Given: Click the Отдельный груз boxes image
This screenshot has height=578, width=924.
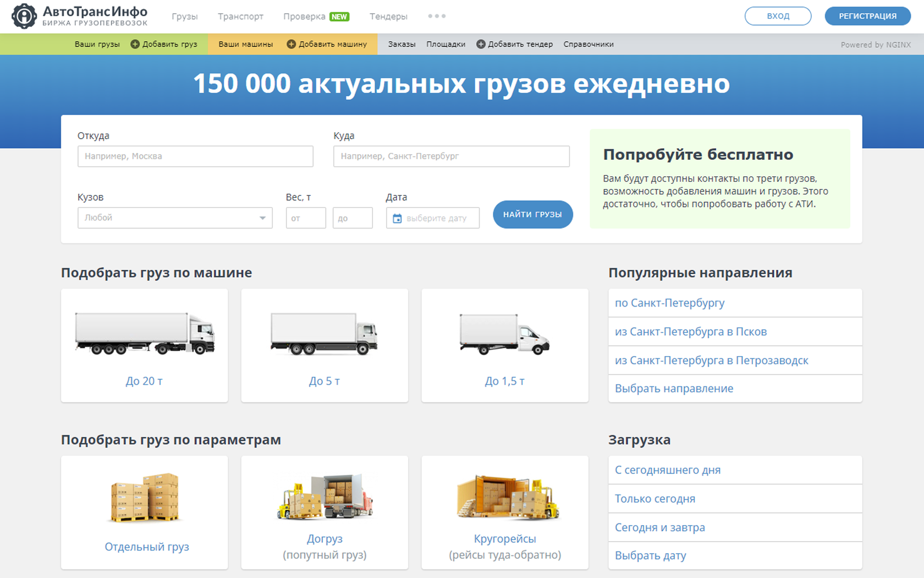Looking at the screenshot, I should click(x=145, y=498).
